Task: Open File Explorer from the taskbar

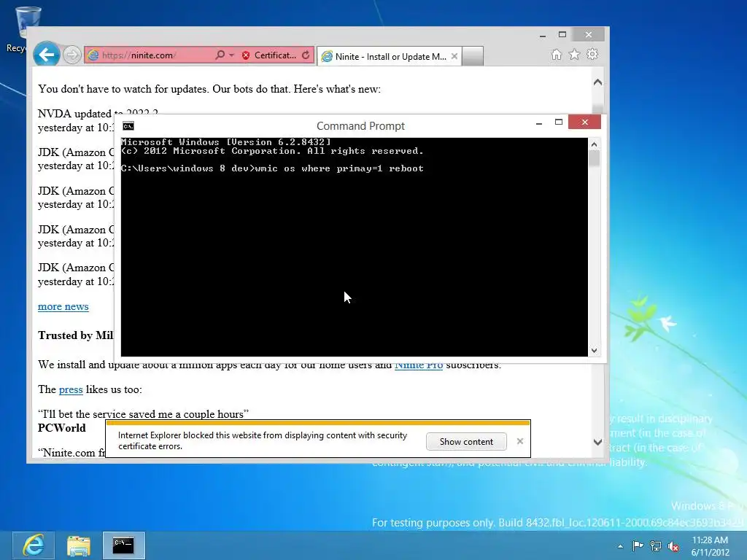Action: 79,545
